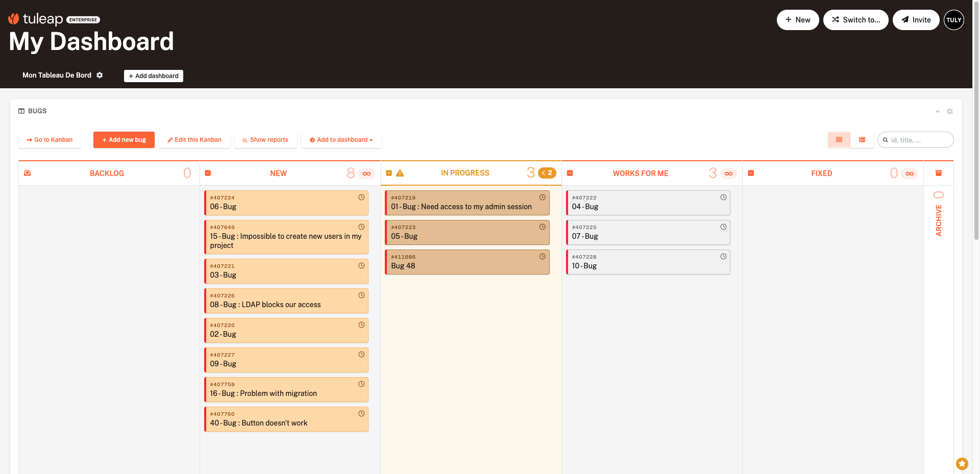This screenshot has height=474, width=980.
Task: Open WIP limit popover for Fixed column
Action: tap(910, 173)
